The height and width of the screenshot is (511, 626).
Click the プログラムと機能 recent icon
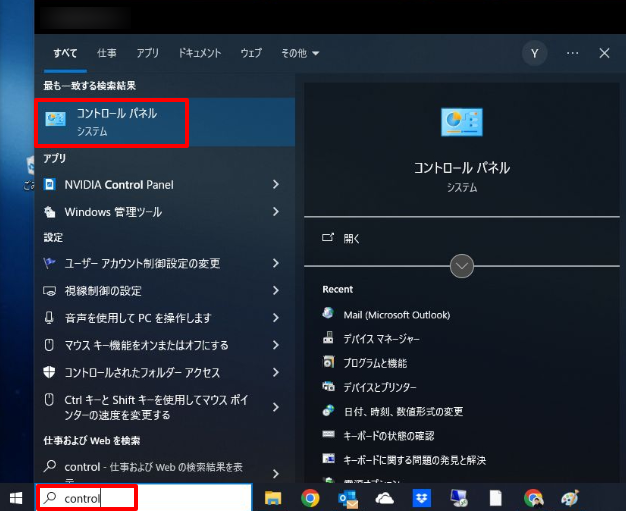point(328,362)
